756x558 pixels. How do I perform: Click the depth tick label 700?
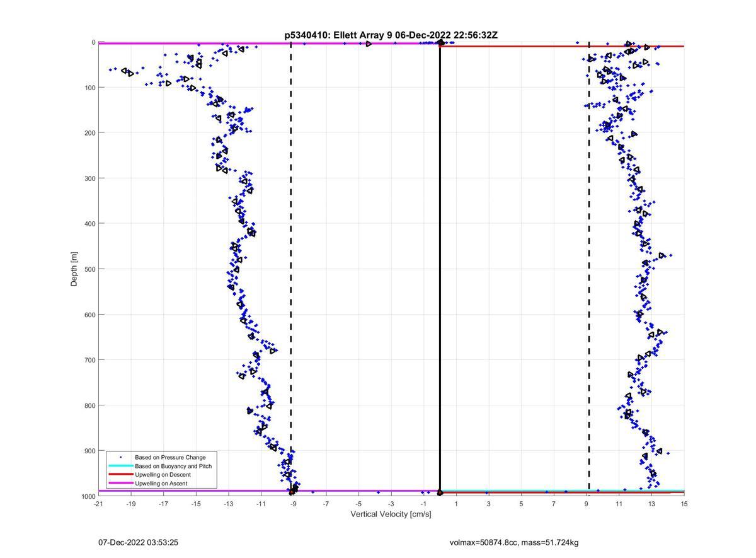pos(89,360)
